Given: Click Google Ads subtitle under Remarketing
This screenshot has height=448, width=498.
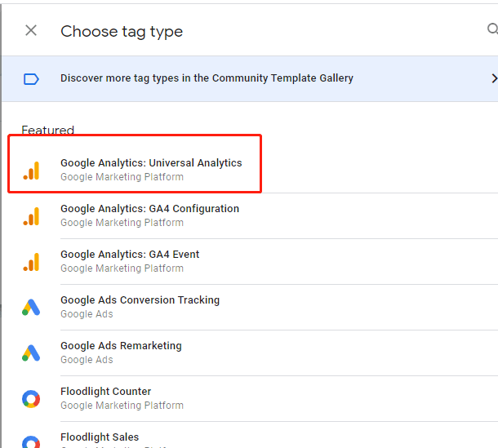Looking at the screenshot, I should 87,360.
